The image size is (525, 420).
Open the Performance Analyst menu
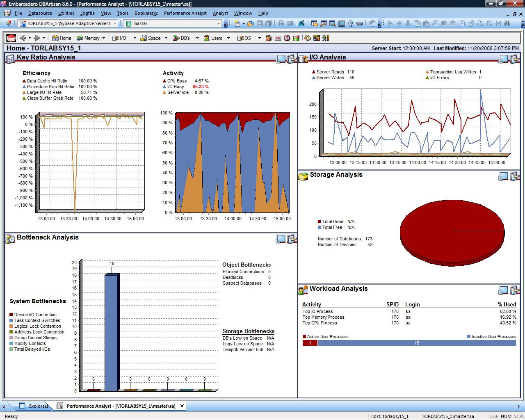(x=185, y=13)
